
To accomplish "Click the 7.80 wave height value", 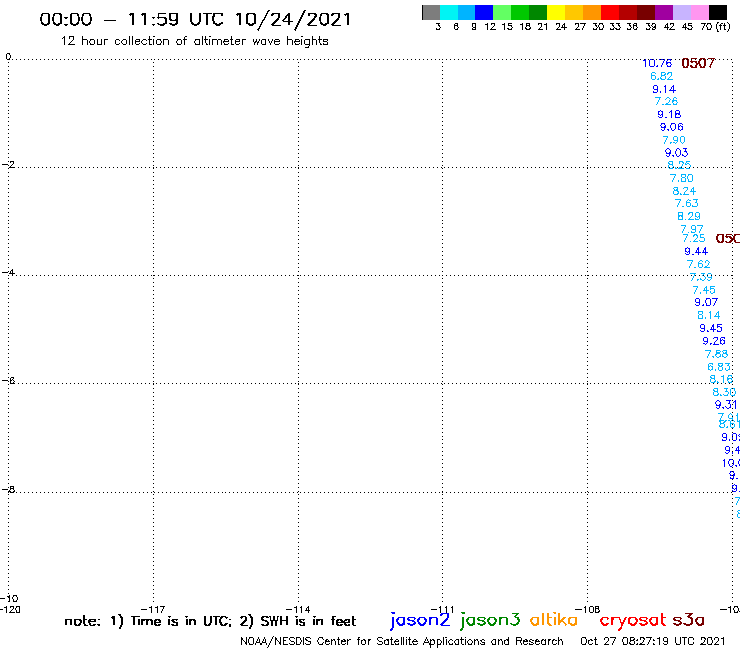I will point(681,178).
